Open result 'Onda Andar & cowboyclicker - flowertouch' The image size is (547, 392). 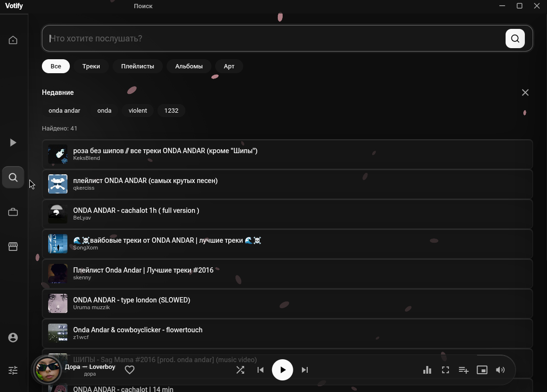point(287,333)
